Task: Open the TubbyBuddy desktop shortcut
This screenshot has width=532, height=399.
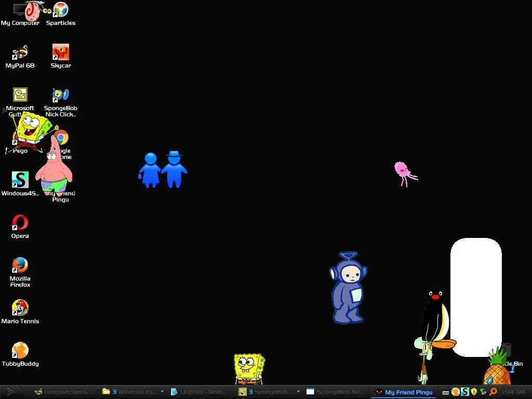Action: click(20, 354)
